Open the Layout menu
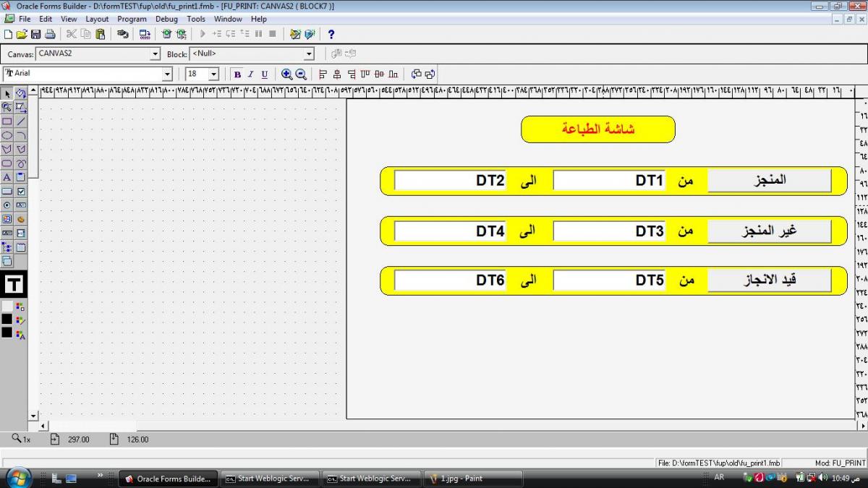 (97, 19)
